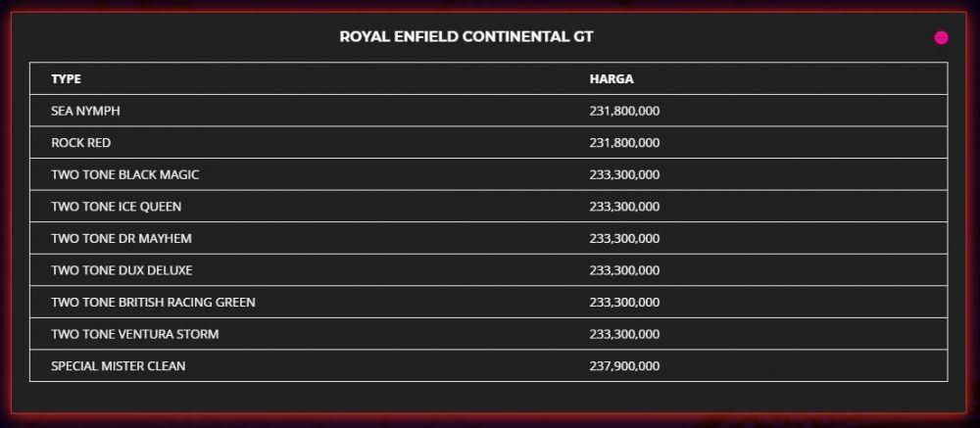
Task: Click the Dux Deluxe price value
Action: pyautogui.click(x=624, y=270)
